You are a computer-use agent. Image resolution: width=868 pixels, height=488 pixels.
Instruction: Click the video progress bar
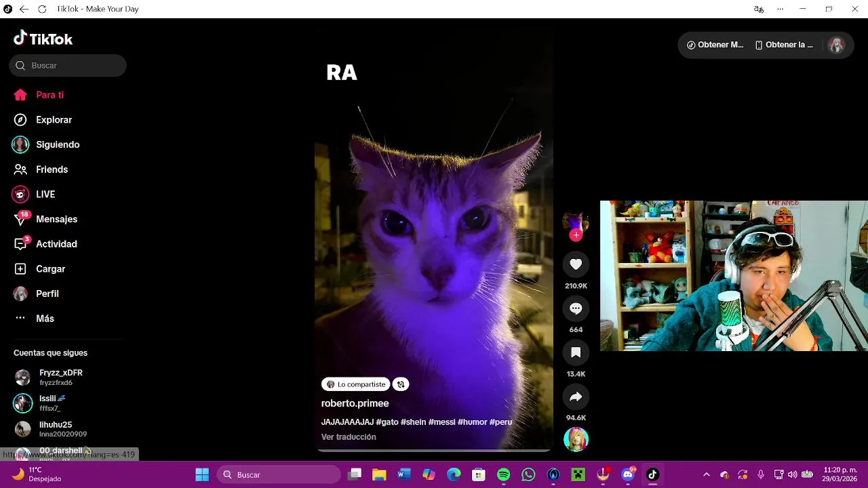coord(434,450)
